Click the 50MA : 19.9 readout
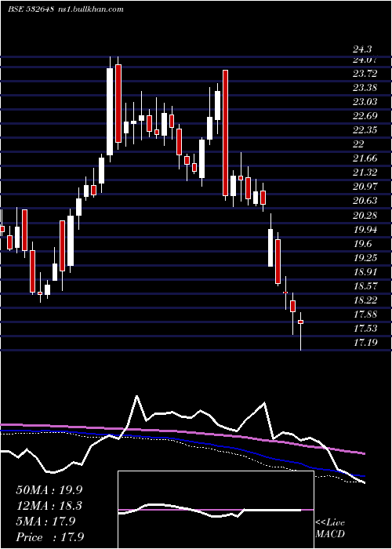Image resolution: width=392 pixels, height=549 pixels. [x=49, y=490]
